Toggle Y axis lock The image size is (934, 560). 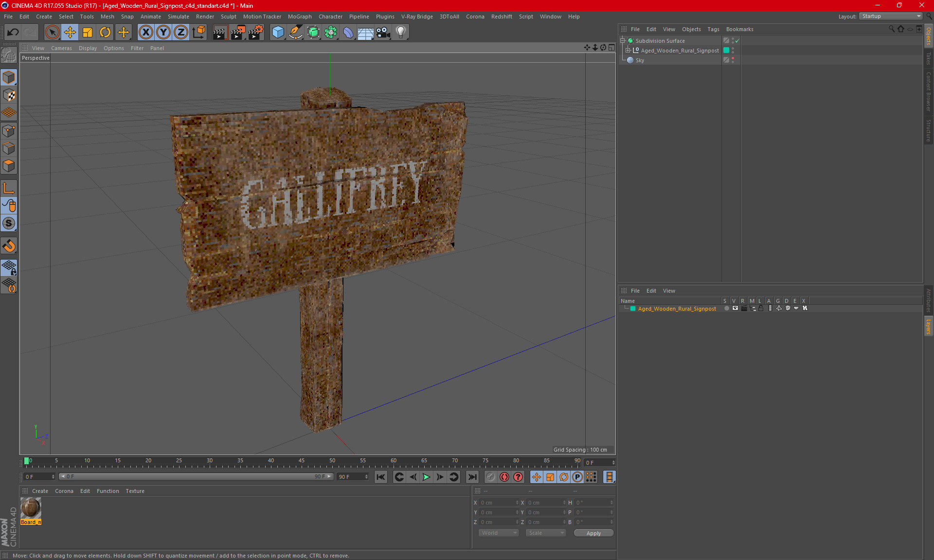tap(163, 33)
